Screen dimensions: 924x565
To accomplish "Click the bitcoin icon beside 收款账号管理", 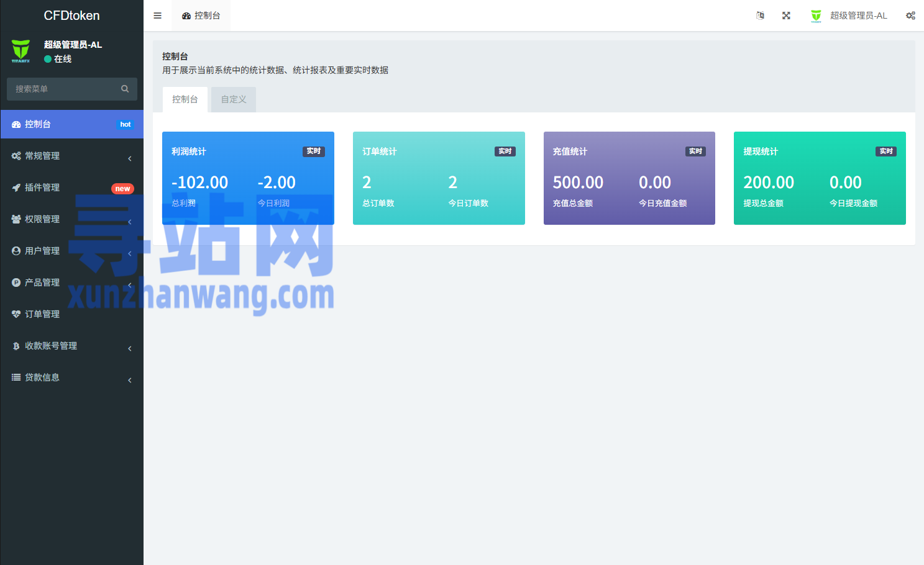I will click(16, 346).
